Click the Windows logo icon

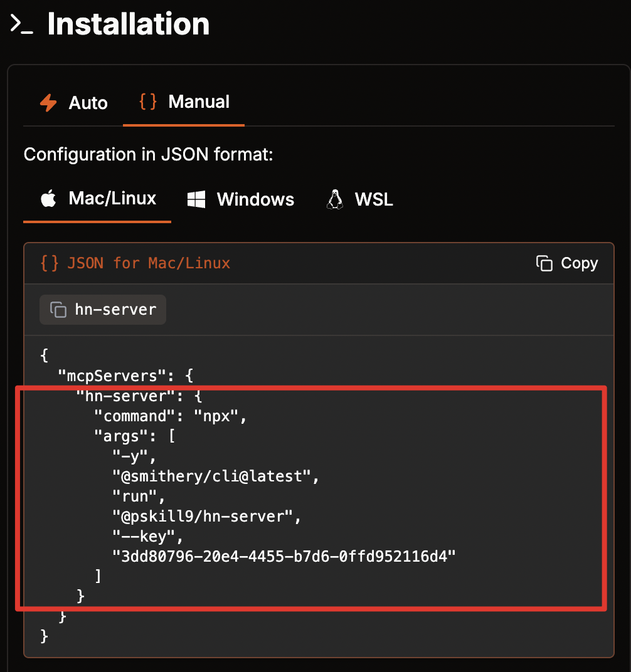click(x=196, y=199)
